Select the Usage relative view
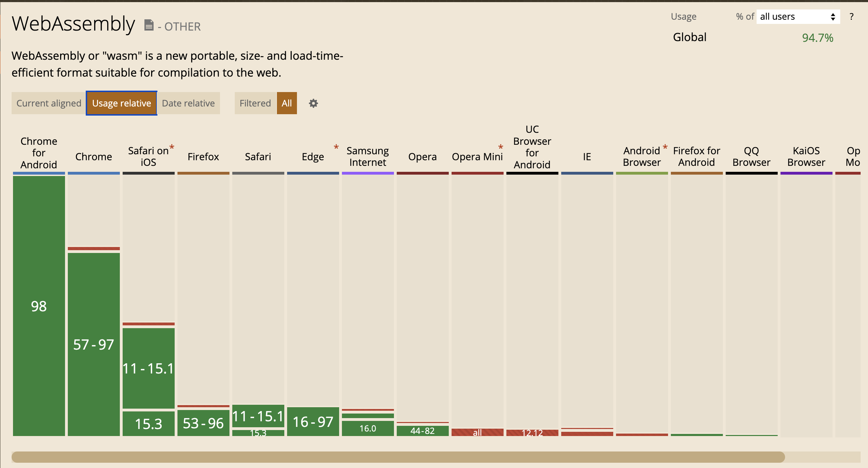 click(122, 103)
